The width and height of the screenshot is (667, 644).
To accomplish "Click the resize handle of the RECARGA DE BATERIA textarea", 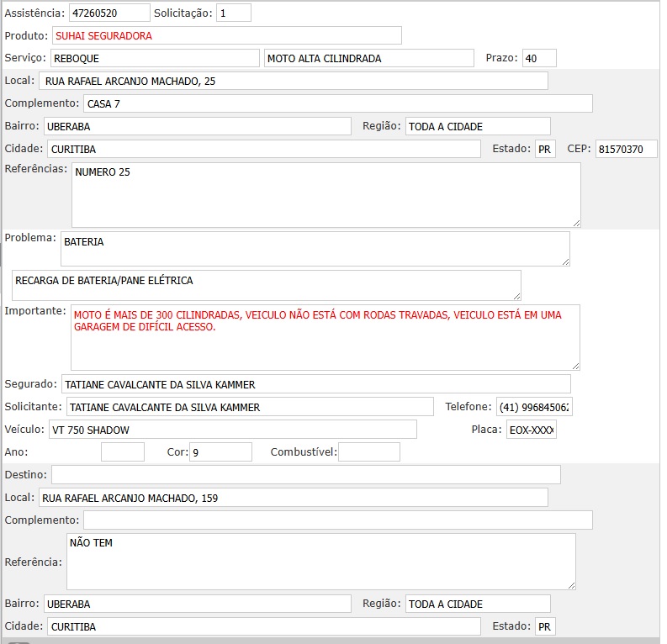I will (516, 296).
